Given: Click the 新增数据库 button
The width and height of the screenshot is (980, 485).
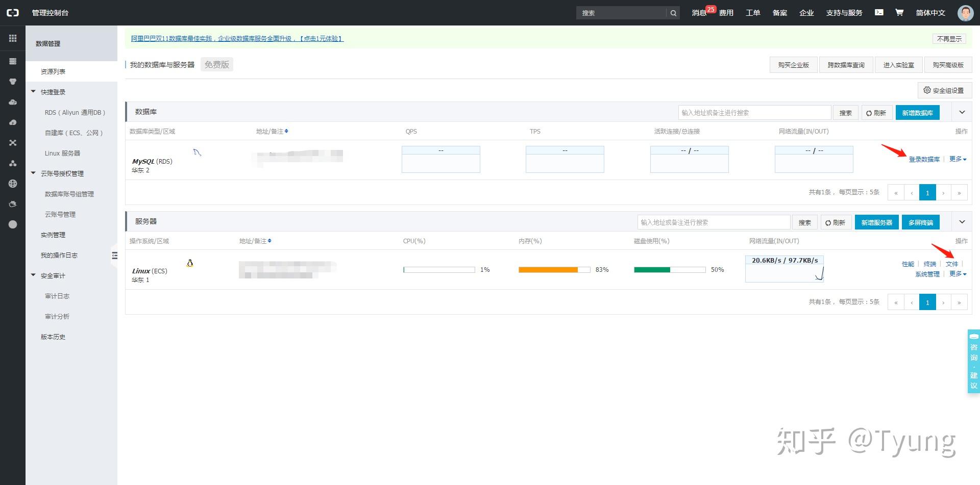Looking at the screenshot, I should coord(917,113).
